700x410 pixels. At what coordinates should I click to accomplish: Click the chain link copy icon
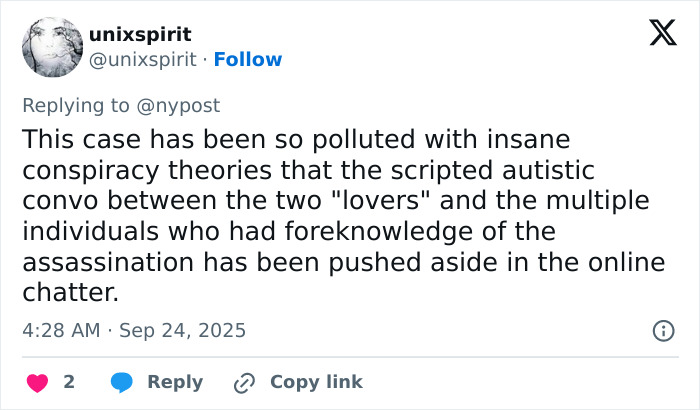click(x=244, y=382)
